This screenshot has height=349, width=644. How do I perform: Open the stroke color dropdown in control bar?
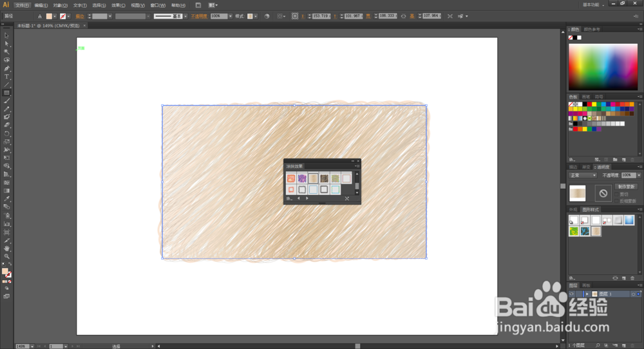68,17
